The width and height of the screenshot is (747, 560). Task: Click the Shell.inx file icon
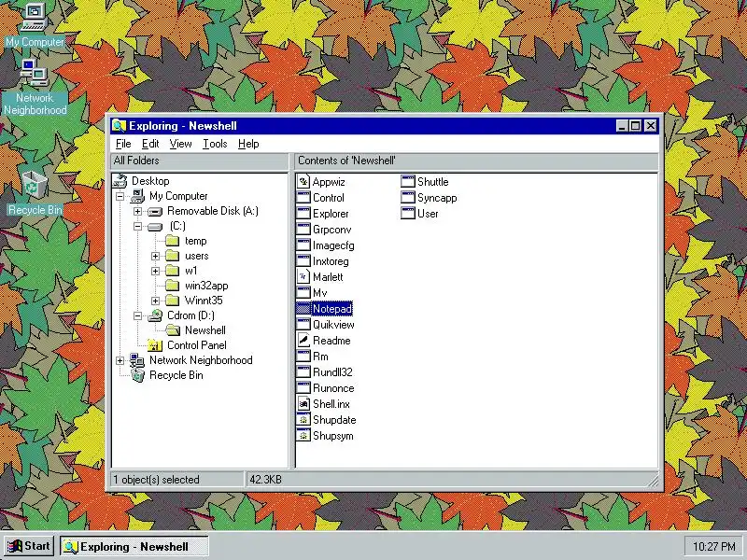click(303, 404)
